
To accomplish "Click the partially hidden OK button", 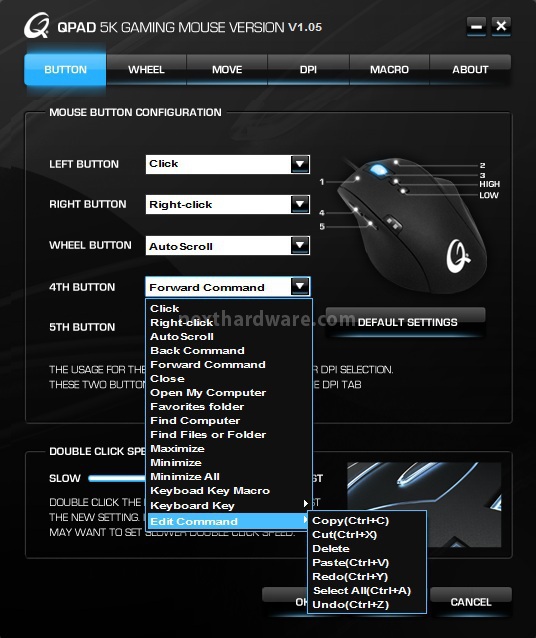I will [x=285, y=602].
